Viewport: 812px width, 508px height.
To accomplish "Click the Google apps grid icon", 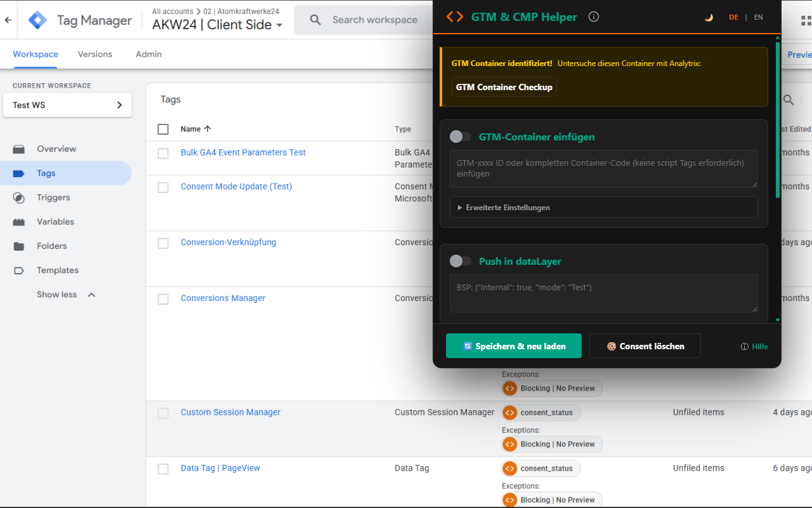I will pos(806,20).
